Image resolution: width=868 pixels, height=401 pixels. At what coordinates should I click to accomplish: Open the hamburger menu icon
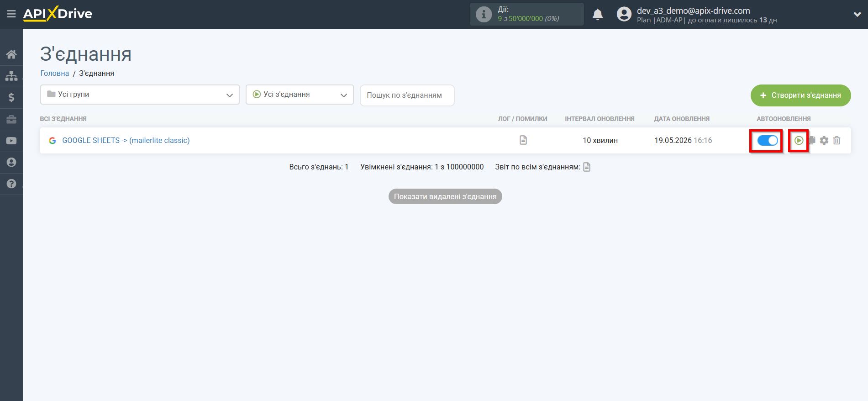pos(11,14)
